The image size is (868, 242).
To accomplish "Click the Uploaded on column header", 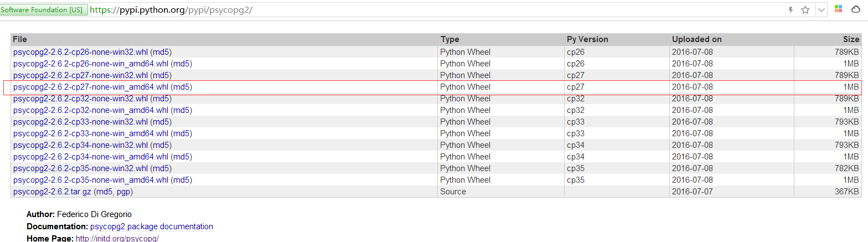I will (x=696, y=39).
